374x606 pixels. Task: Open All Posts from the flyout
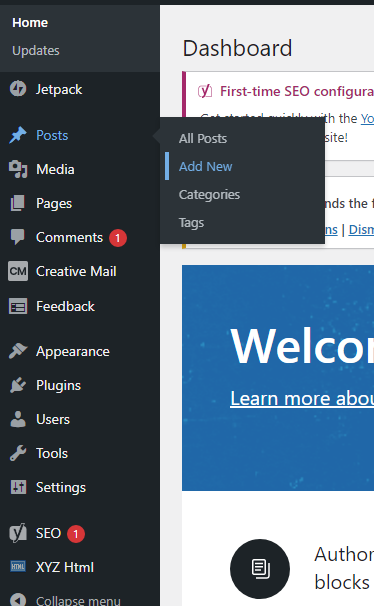(203, 138)
